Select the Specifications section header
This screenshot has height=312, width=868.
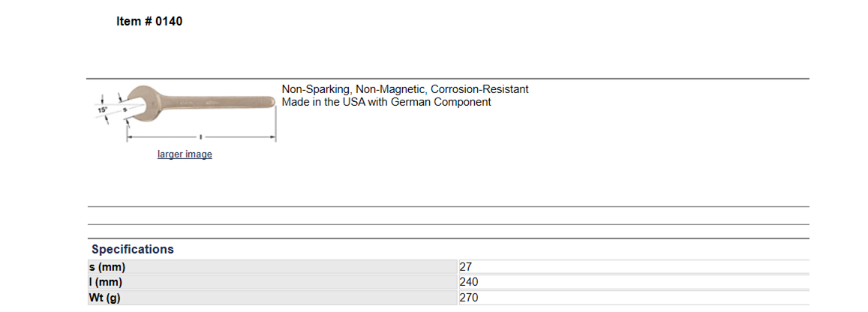click(132, 249)
